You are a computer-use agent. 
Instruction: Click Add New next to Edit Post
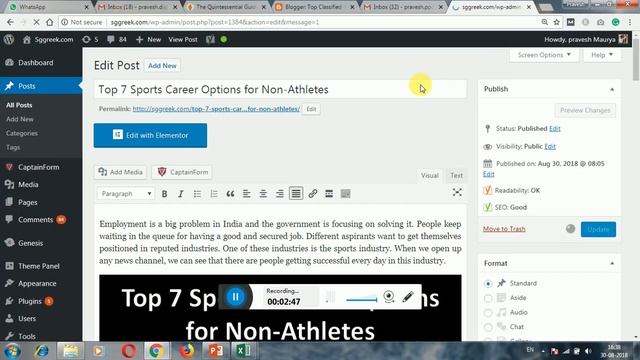[162, 66]
